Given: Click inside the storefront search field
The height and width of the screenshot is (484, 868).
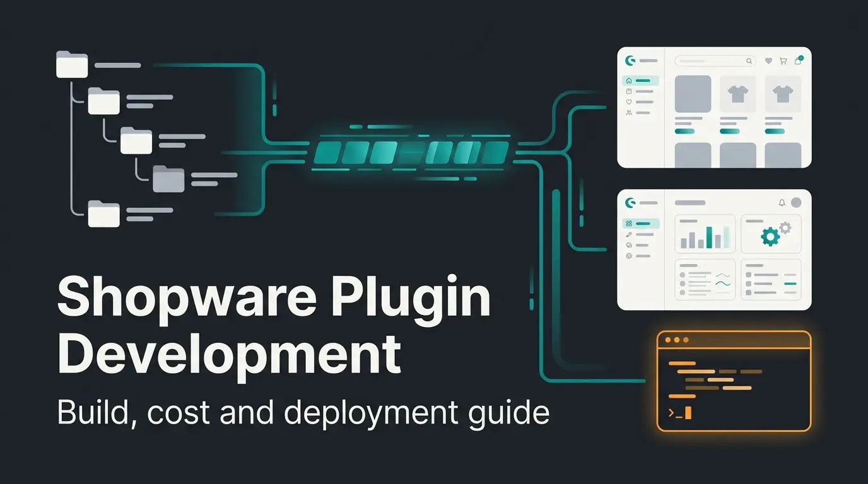Looking at the screenshot, I should coord(715,61).
